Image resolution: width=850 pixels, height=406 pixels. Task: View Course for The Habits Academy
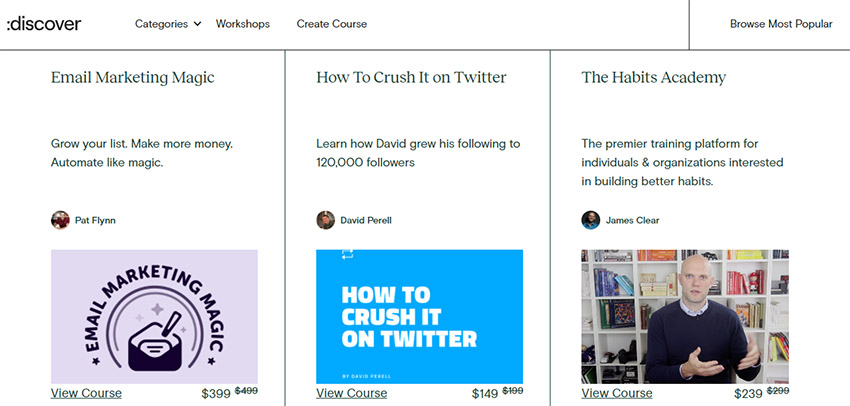point(617,393)
